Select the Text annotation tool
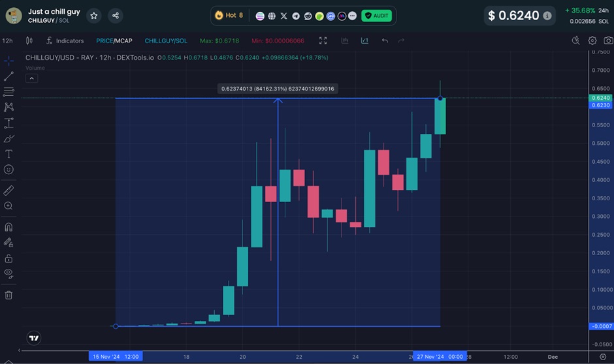Screen dimensions: 614x364 tap(8, 154)
